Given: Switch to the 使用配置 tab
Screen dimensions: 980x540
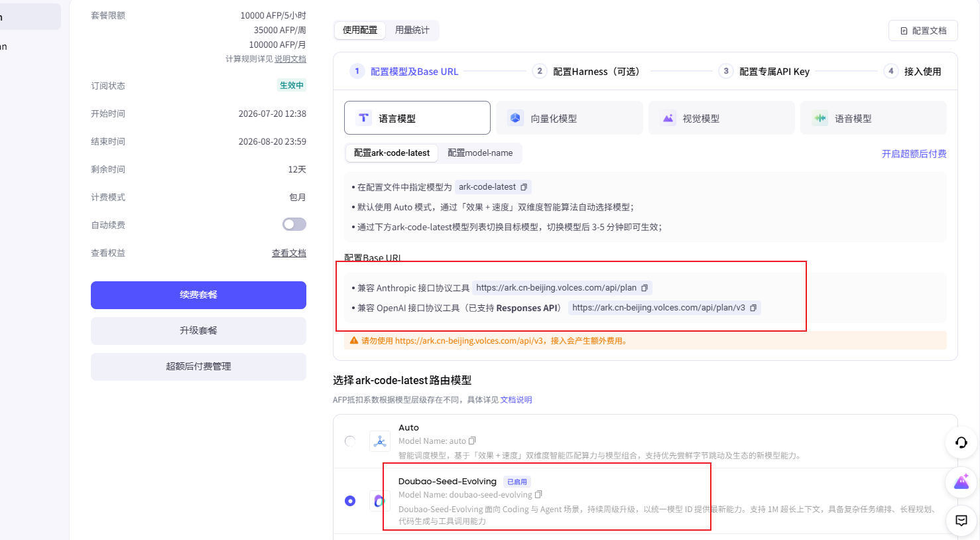Looking at the screenshot, I should (360, 30).
